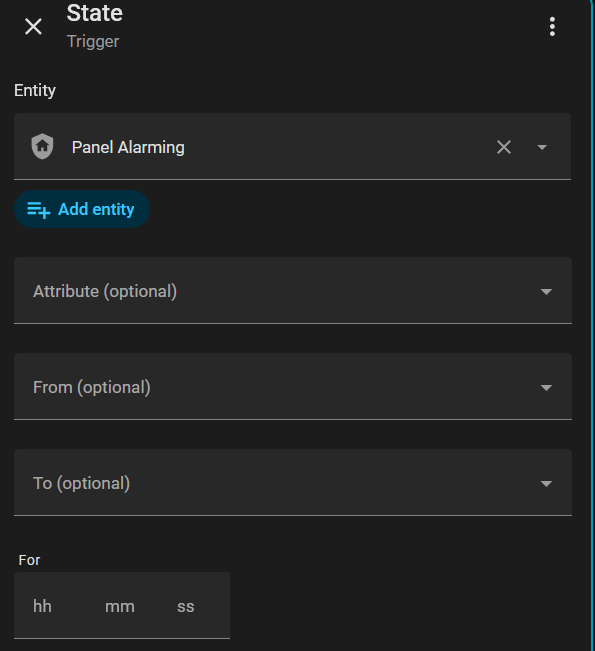This screenshot has width=595, height=651.
Task: Click the From dropdown arrow
Action: 546,388
